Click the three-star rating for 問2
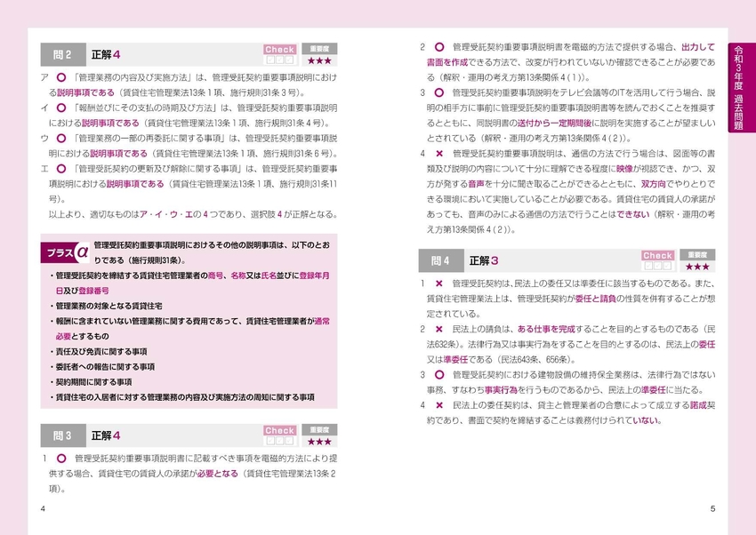 click(x=319, y=60)
